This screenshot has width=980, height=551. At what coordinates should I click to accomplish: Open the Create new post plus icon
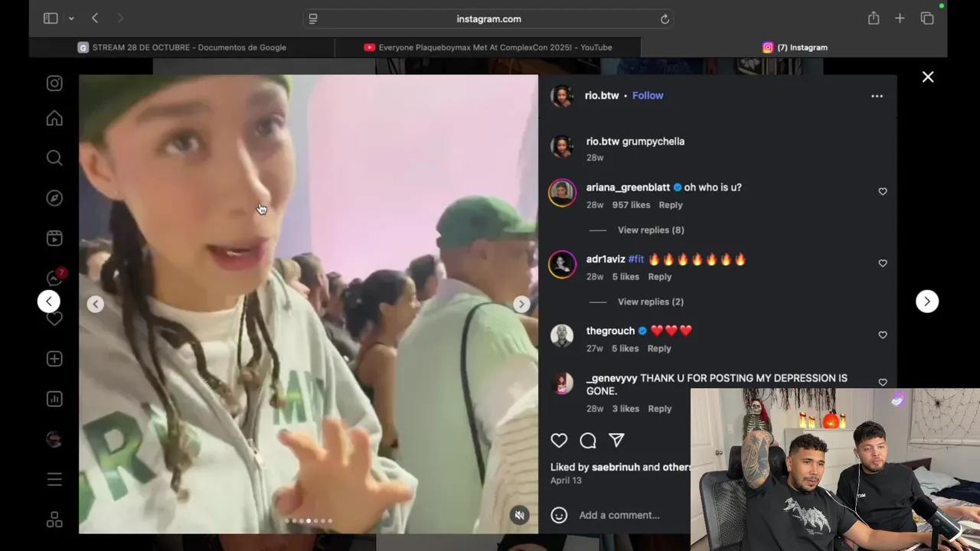54,359
